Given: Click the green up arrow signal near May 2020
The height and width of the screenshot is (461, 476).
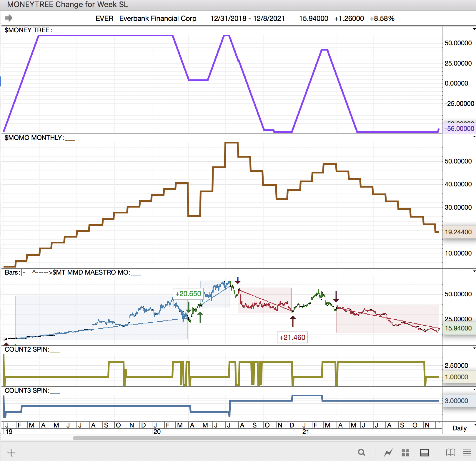Looking at the screenshot, I should (200, 317).
